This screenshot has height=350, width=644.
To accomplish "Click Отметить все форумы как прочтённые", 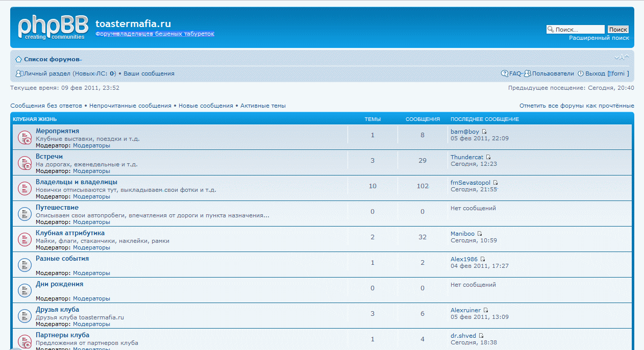I will click(577, 106).
